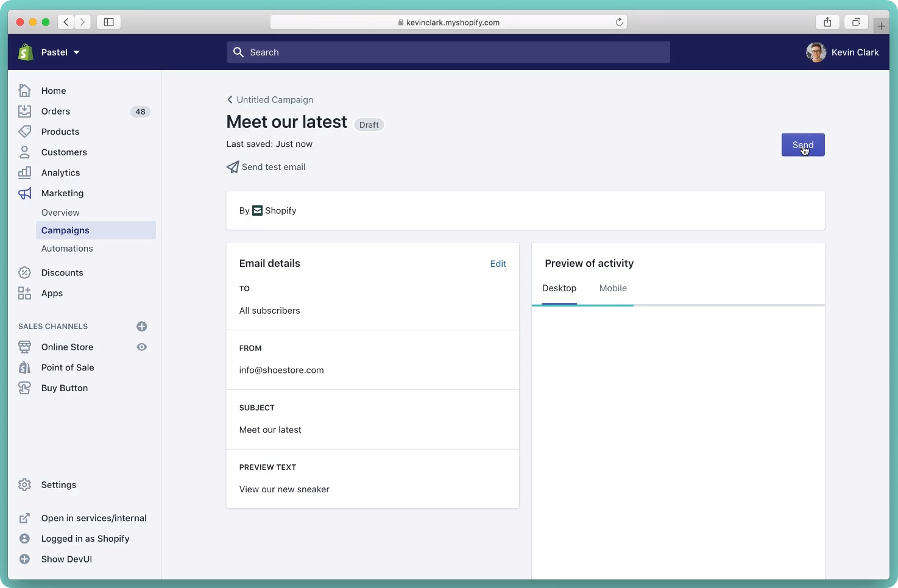Click the Draft status badge

tap(369, 125)
